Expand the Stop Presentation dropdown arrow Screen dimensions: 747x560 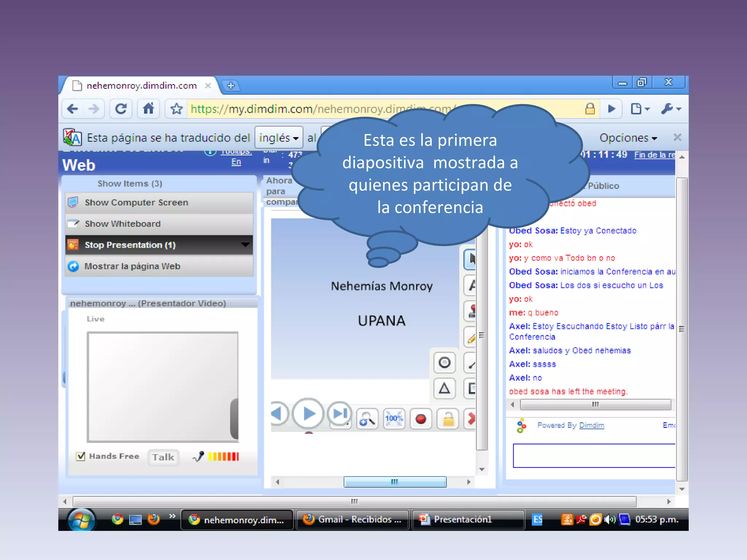point(245,245)
